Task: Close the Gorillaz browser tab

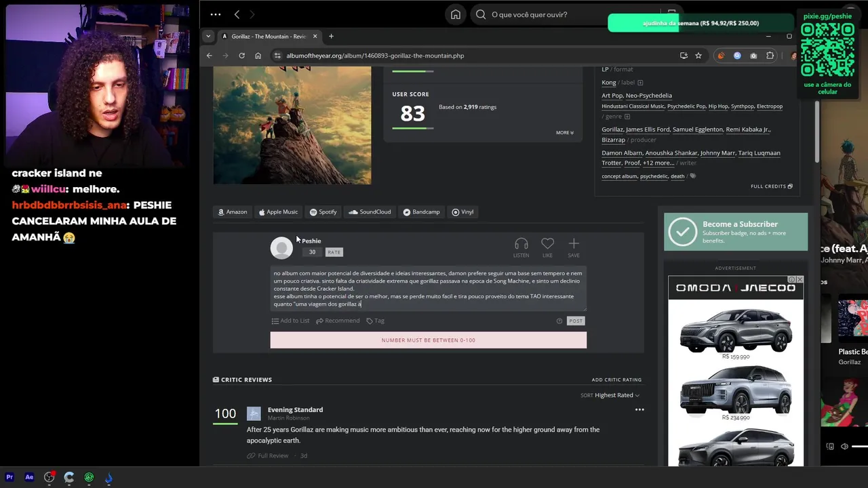Action: (315, 36)
